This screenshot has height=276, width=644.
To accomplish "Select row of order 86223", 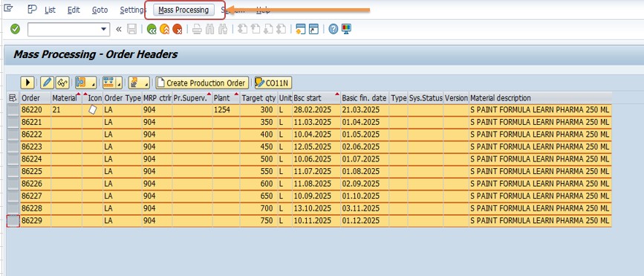I will pyautogui.click(x=13, y=147).
